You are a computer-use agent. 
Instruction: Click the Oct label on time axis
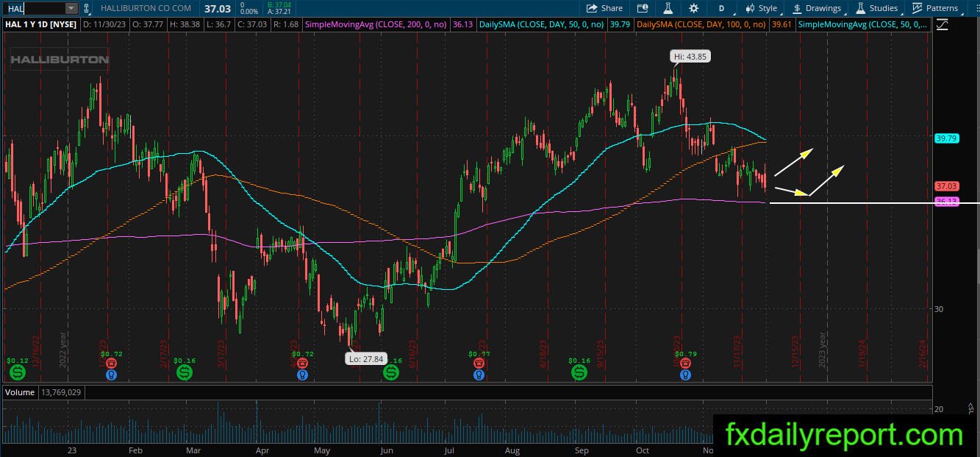click(643, 450)
